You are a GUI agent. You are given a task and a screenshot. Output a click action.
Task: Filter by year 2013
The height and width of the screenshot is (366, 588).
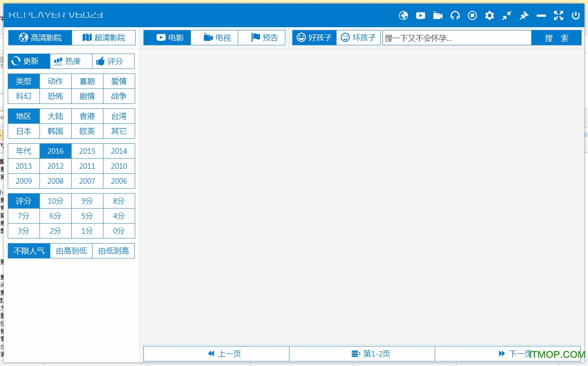24,166
